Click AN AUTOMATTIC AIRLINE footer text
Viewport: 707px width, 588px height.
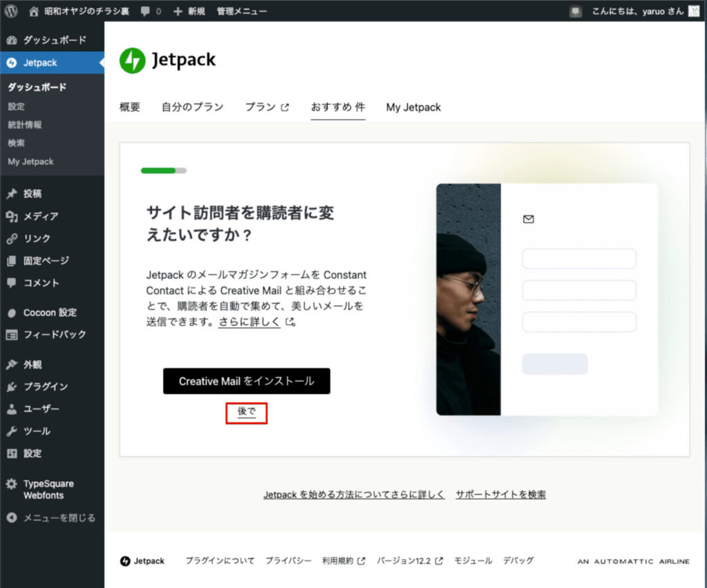[634, 561]
